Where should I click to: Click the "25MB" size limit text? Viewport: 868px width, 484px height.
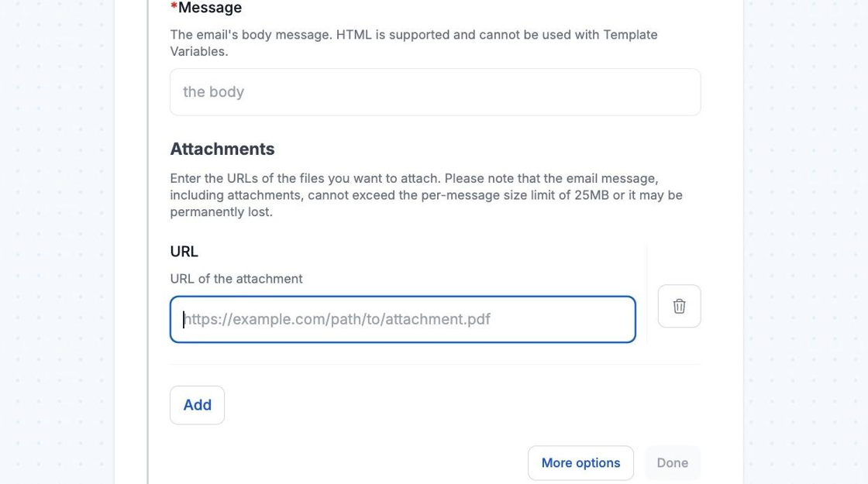pyautogui.click(x=592, y=195)
